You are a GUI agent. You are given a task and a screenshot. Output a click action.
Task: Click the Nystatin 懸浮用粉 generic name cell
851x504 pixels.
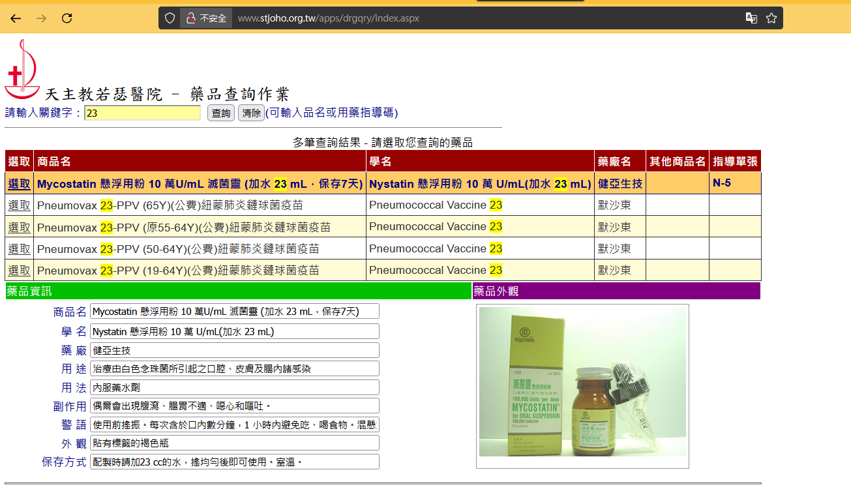(x=480, y=184)
